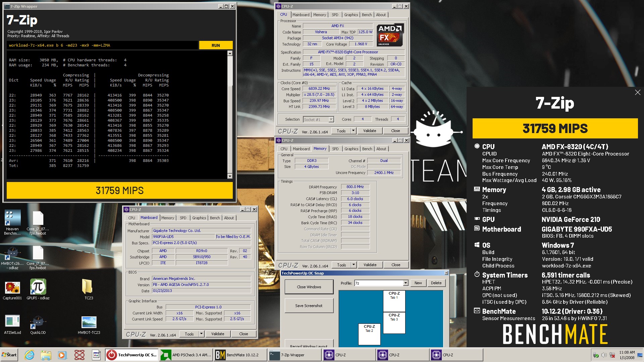Click green safely-remove tray icon

pyautogui.click(x=596, y=355)
